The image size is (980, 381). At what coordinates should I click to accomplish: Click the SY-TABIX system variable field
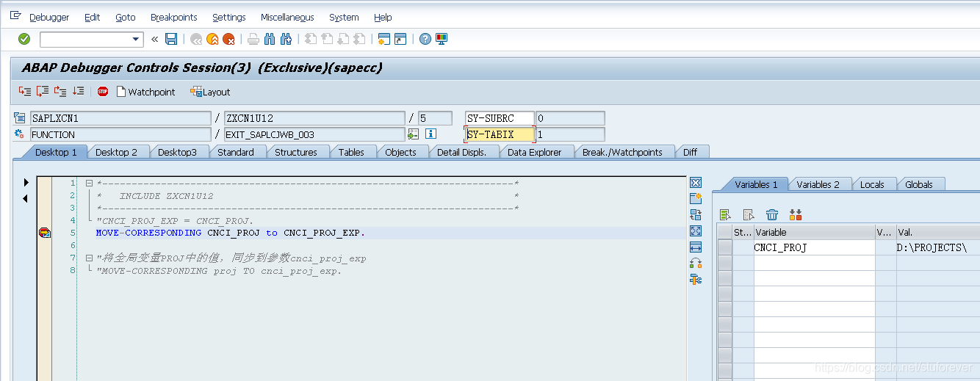click(x=500, y=134)
